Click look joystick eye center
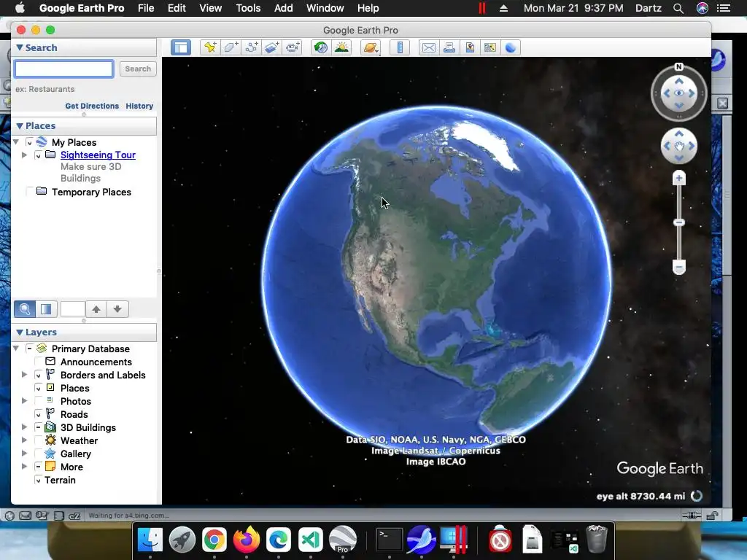This screenshot has height=560, width=747. 679,93
